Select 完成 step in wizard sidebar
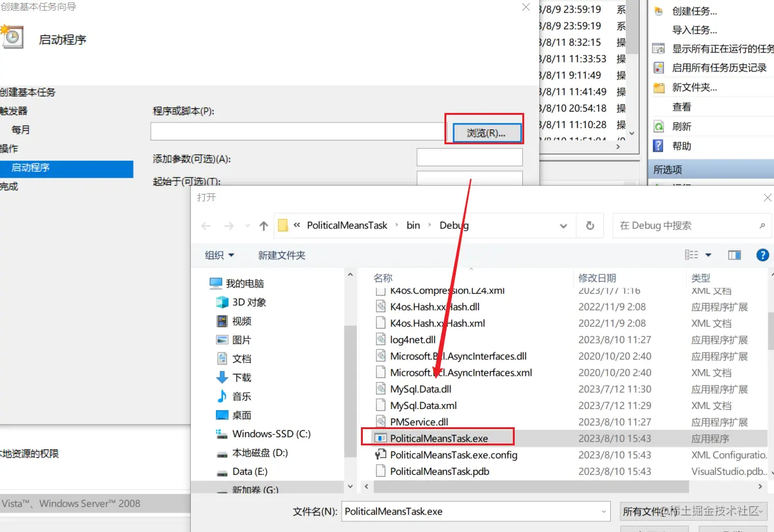This screenshot has width=774, height=532. tap(9, 186)
